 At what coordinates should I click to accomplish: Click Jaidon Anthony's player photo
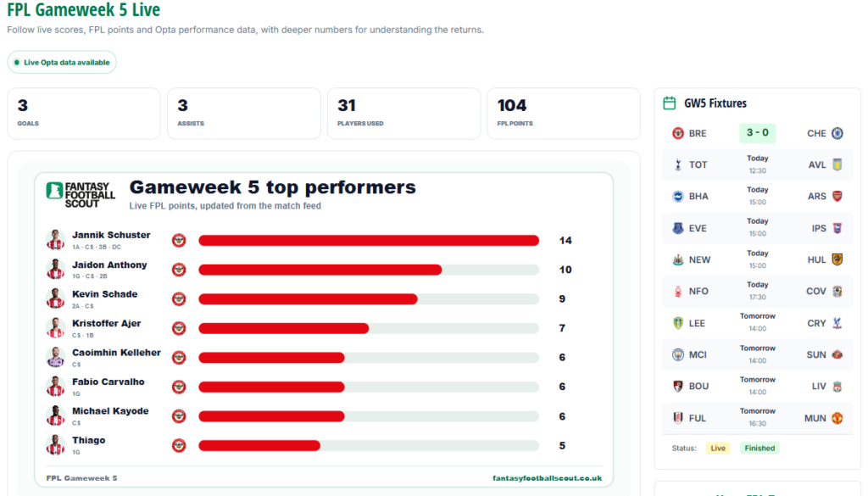pyautogui.click(x=55, y=270)
